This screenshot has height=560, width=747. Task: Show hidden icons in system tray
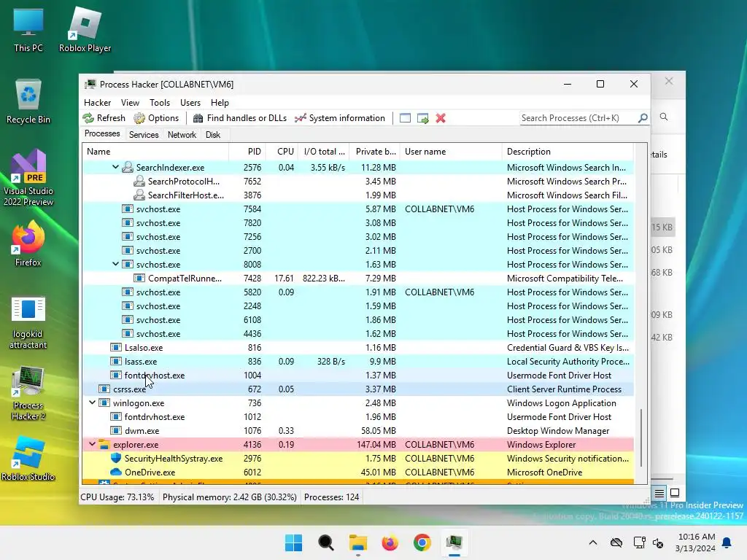(592, 542)
